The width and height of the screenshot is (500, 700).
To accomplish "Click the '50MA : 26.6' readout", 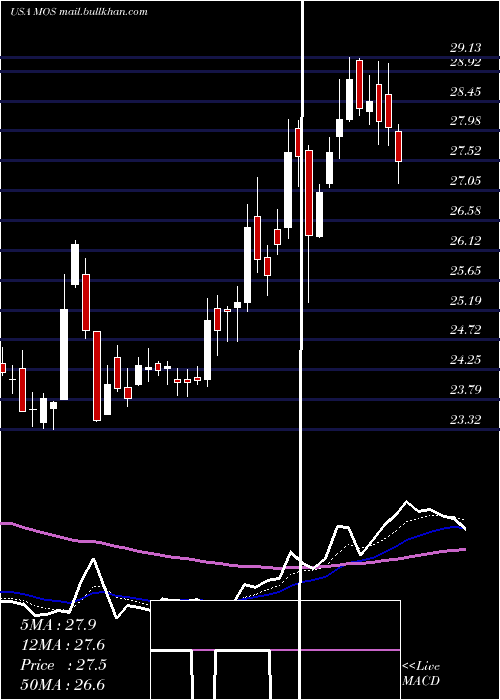I will tap(63, 685).
